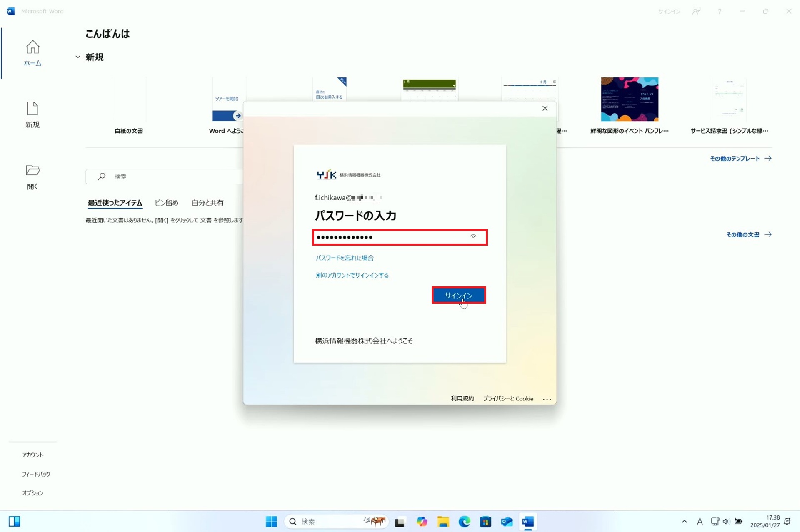Open the Word へようこそ tour template
The width and height of the screenshot is (800, 532).
coord(227,106)
